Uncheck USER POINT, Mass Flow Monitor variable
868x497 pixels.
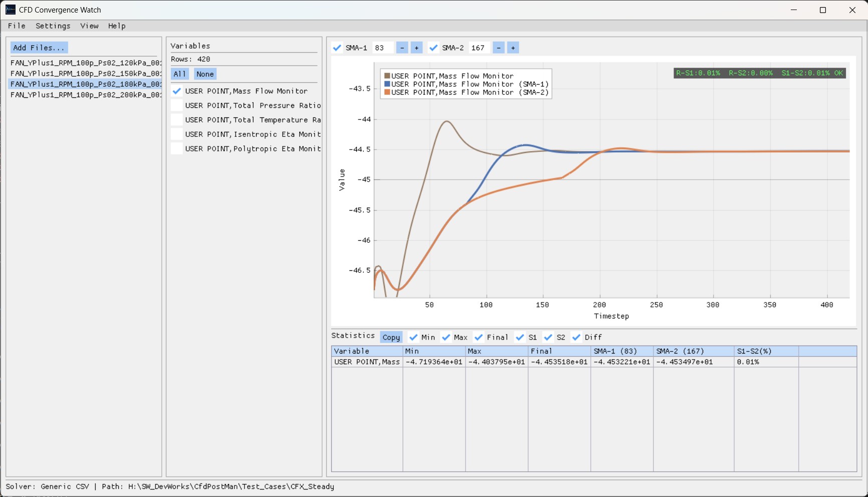[177, 91]
